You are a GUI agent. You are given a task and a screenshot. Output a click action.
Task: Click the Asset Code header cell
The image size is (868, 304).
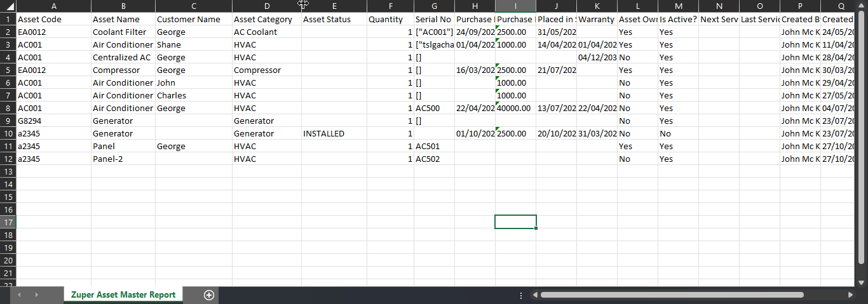[53, 19]
